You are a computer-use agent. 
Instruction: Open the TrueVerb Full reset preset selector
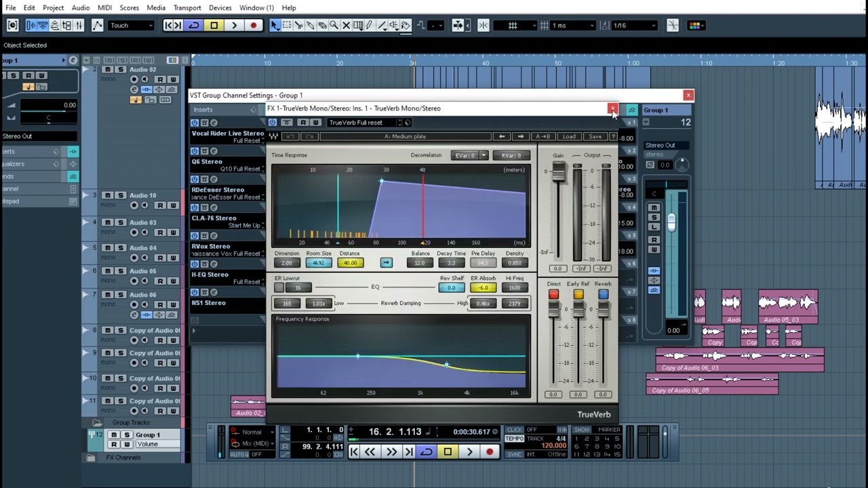pos(364,123)
